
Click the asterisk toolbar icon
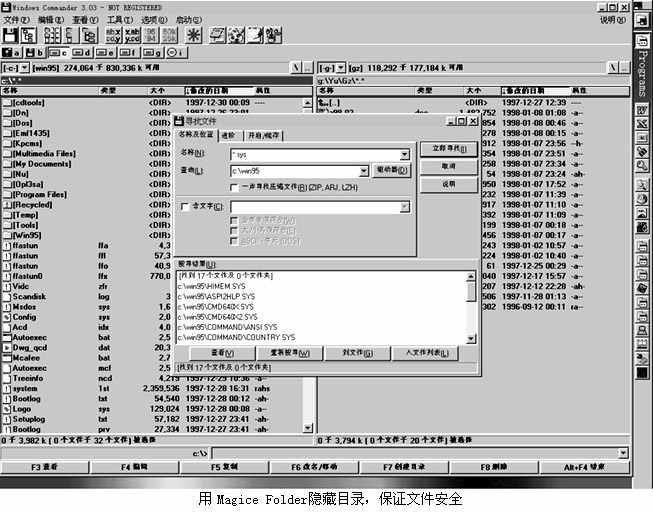coord(193,35)
